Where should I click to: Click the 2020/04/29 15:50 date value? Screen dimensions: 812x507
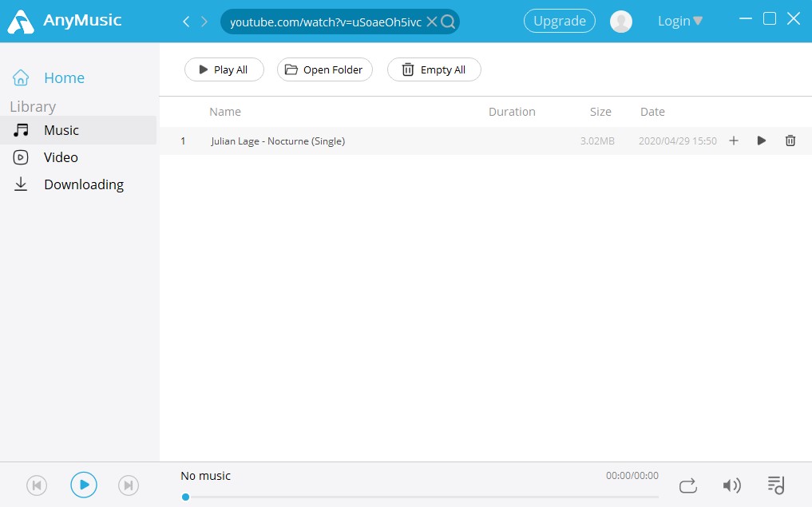click(x=677, y=141)
